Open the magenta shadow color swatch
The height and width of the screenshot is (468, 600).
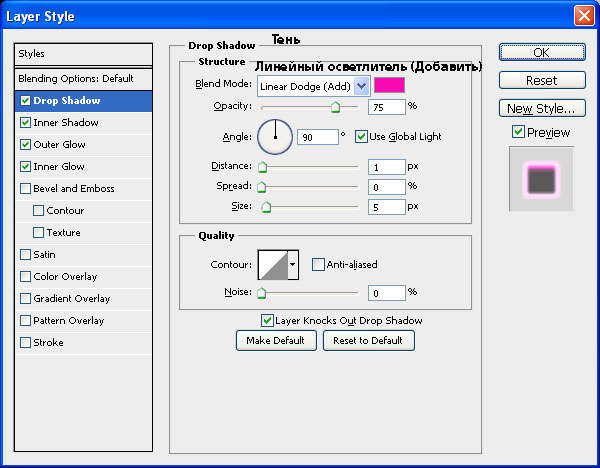click(389, 85)
